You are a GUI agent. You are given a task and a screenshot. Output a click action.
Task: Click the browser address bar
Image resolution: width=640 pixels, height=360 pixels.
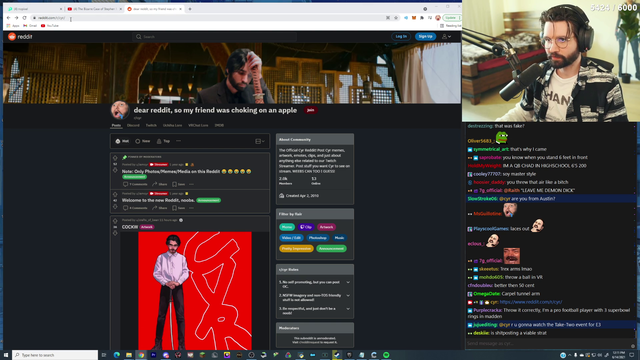point(208,18)
